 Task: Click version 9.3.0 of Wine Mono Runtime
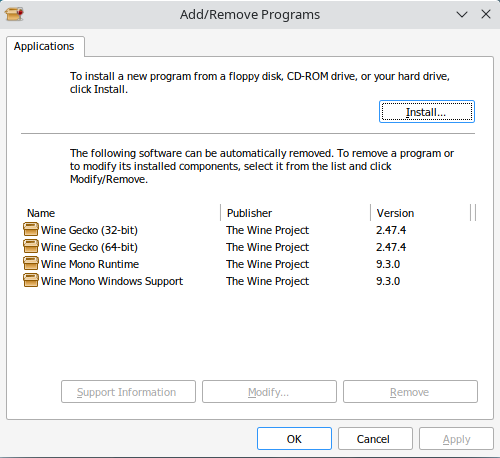click(x=388, y=264)
